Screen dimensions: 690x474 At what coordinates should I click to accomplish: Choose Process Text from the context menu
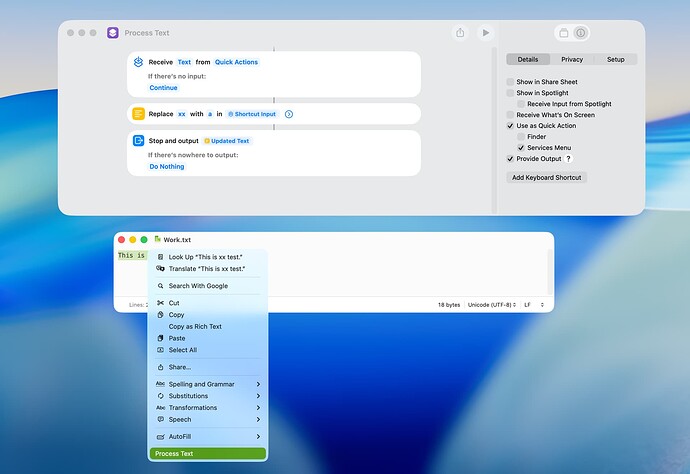(x=208, y=454)
